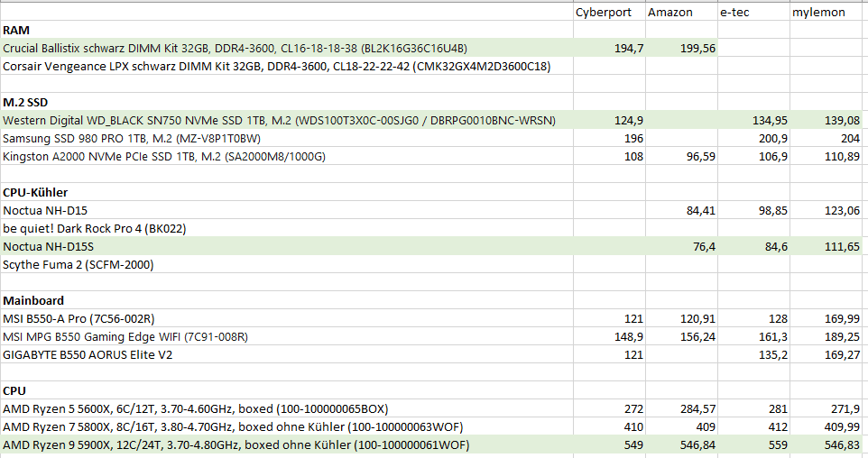Click the 120,91 Amazon price cell

pyautogui.click(x=681, y=318)
